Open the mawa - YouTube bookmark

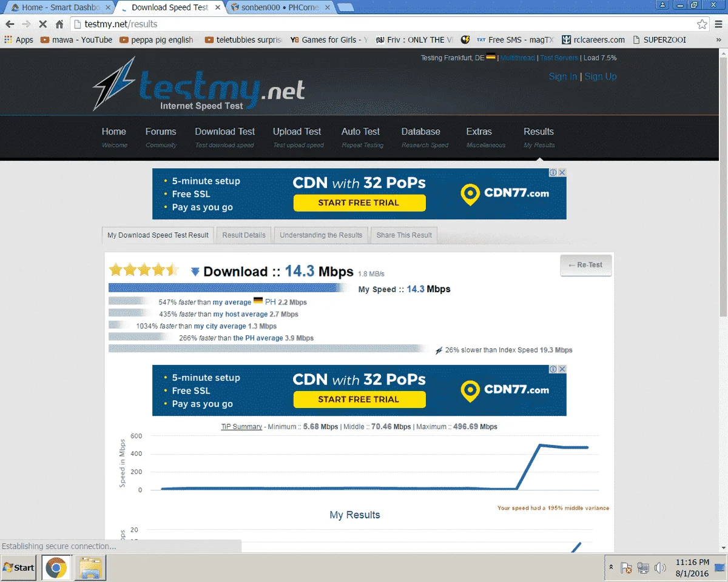76,39
